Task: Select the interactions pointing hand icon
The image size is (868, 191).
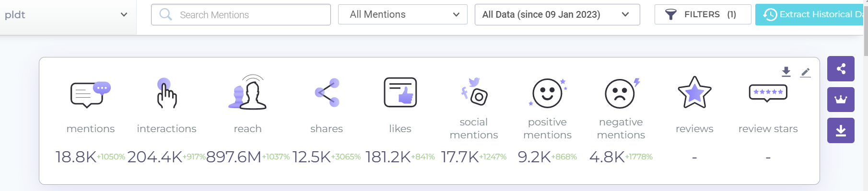Action: (x=166, y=93)
